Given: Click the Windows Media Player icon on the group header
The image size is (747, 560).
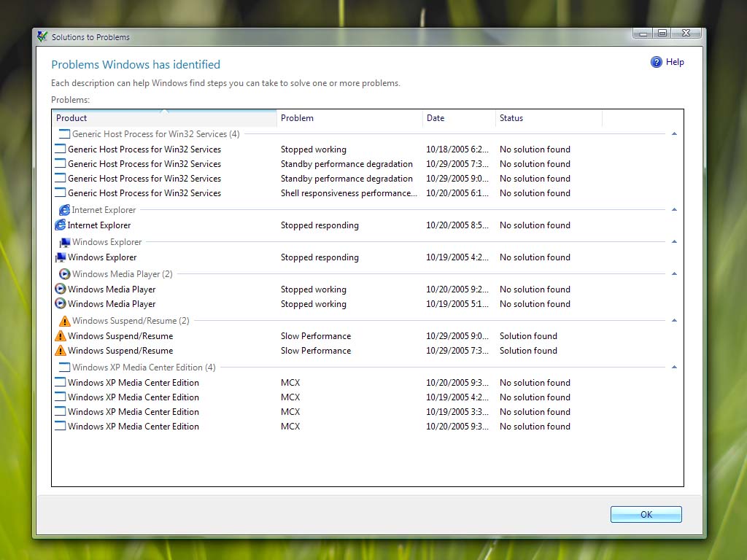Looking at the screenshot, I should [x=63, y=273].
